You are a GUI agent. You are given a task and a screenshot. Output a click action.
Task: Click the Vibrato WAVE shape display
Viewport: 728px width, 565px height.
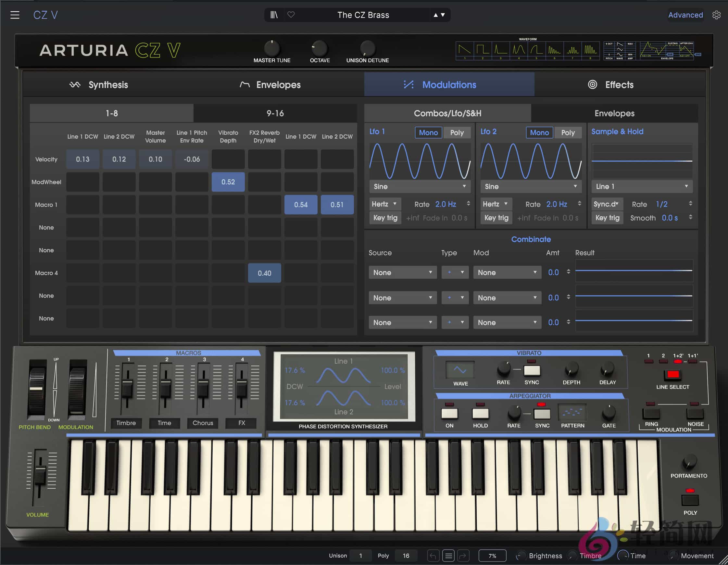click(x=461, y=370)
